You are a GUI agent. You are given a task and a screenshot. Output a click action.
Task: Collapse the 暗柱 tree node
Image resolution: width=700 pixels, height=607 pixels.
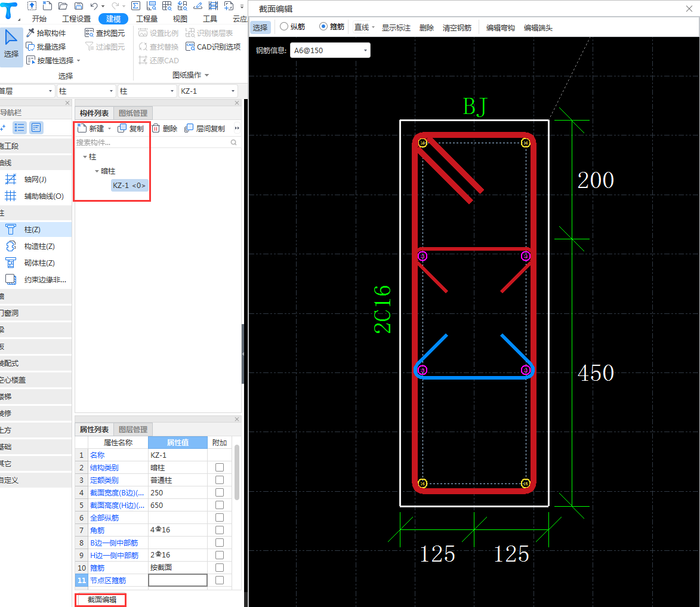coord(97,171)
